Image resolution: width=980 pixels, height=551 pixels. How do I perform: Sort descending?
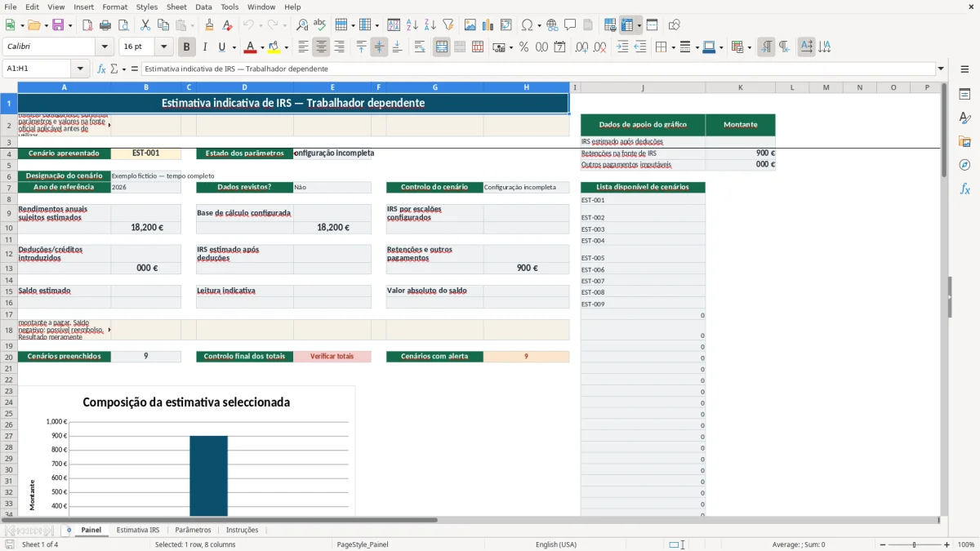430,25
